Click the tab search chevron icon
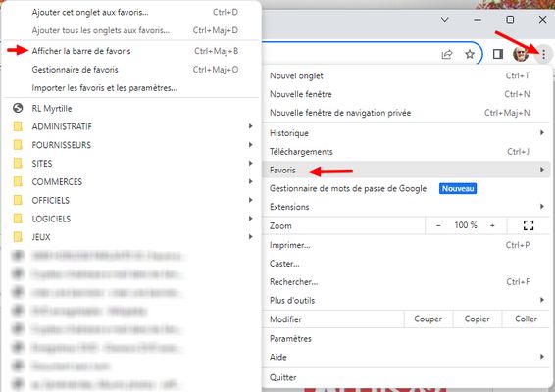 [445, 19]
